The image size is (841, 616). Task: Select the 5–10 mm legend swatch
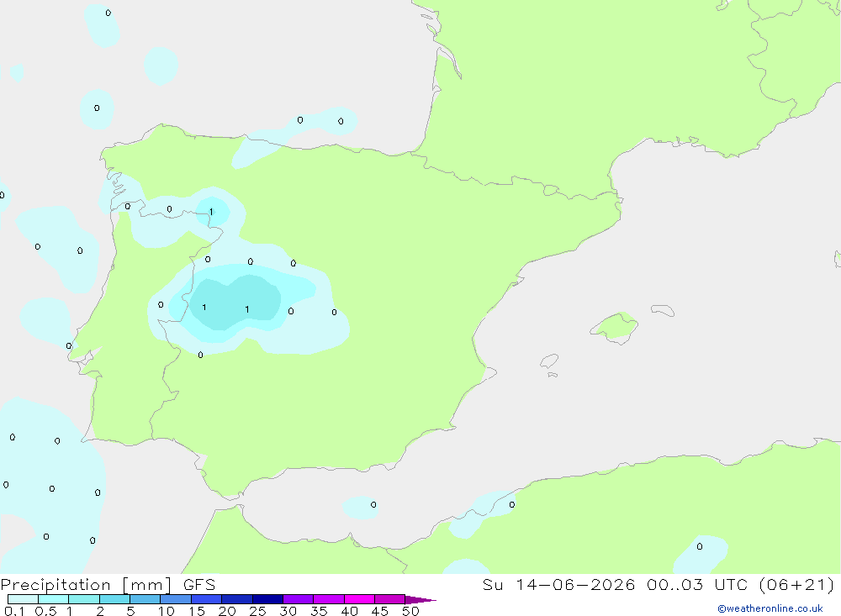[145, 599]
